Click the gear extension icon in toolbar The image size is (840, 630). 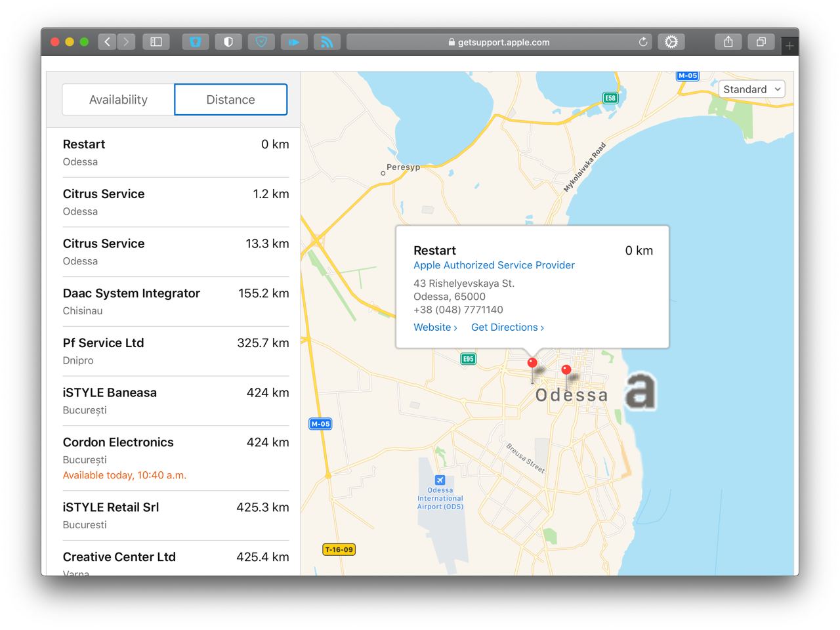(x=671, y=42)
